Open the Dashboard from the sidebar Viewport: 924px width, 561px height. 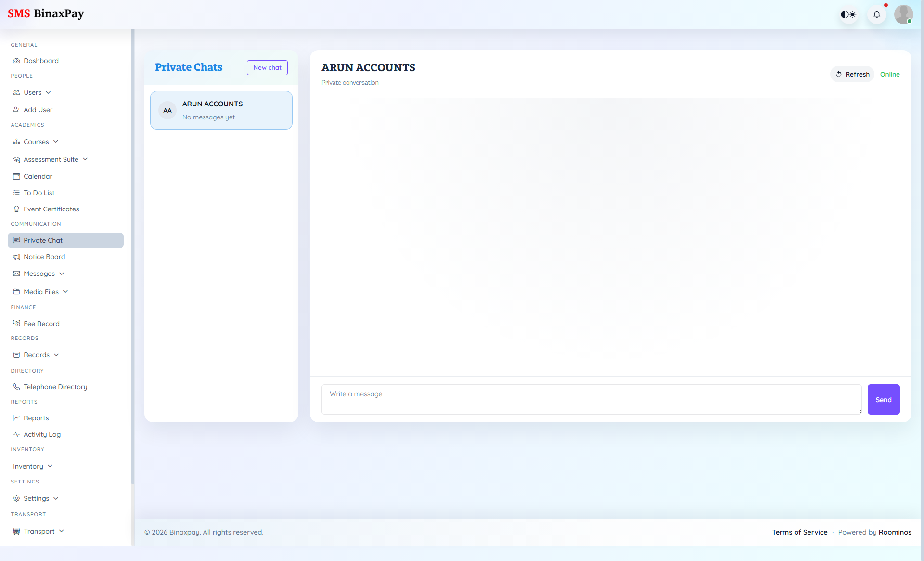point(41,61)
